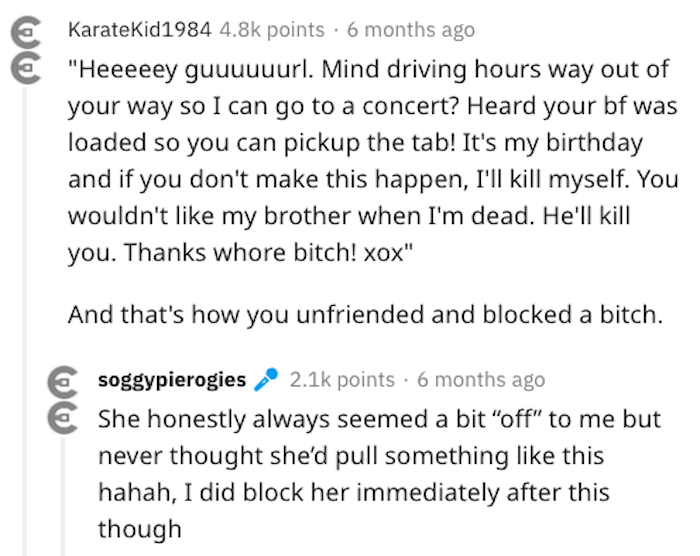Click the 2.1k points score
The height and width of the screenshot is (556, 700).
coord(342,380)
